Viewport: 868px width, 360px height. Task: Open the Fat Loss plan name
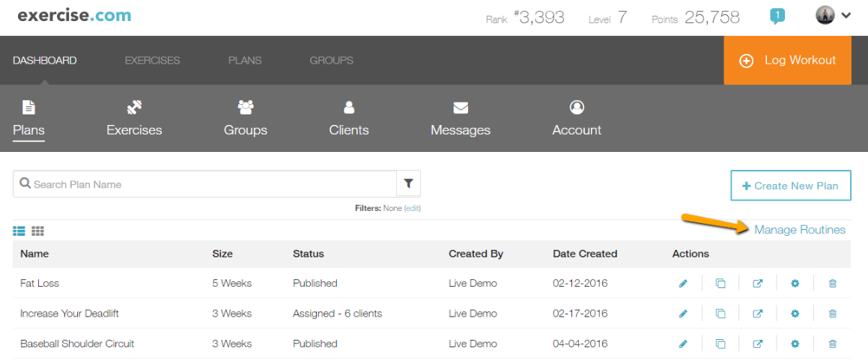point(39,283)
